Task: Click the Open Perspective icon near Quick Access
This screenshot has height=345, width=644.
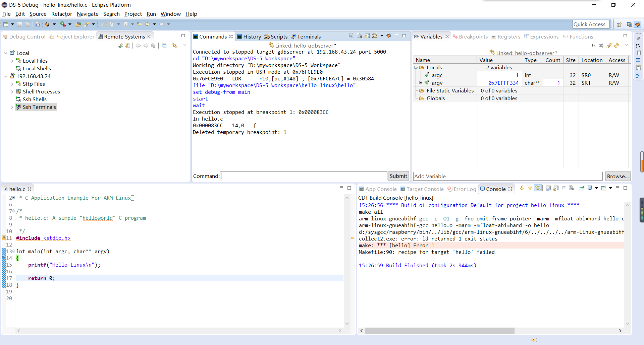Action: tap(619, 24)
